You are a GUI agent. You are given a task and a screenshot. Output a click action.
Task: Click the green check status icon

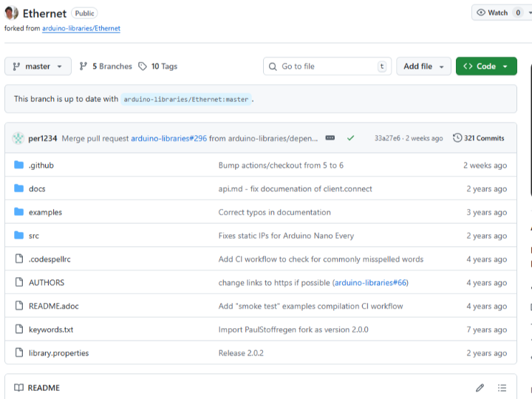pos(350,138)
